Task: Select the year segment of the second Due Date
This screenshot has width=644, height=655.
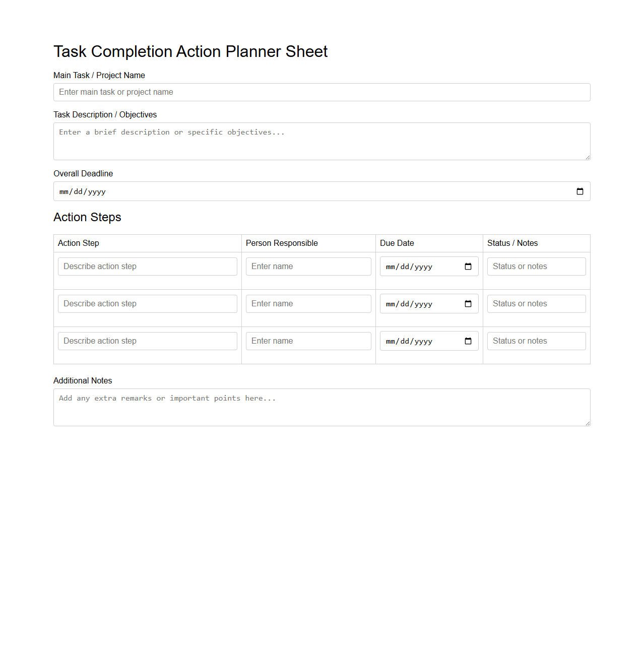Action: pos(423,303)
